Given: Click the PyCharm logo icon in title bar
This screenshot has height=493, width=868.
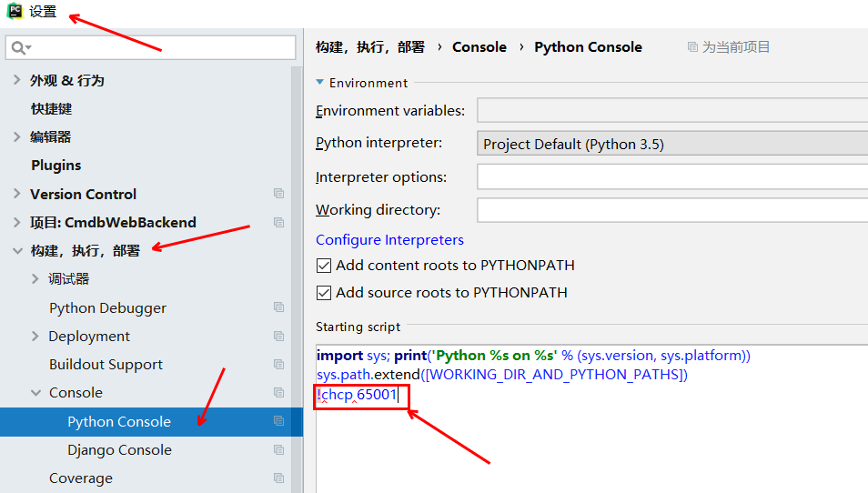Looking at the screenshot, I should (x=15, y=11).
